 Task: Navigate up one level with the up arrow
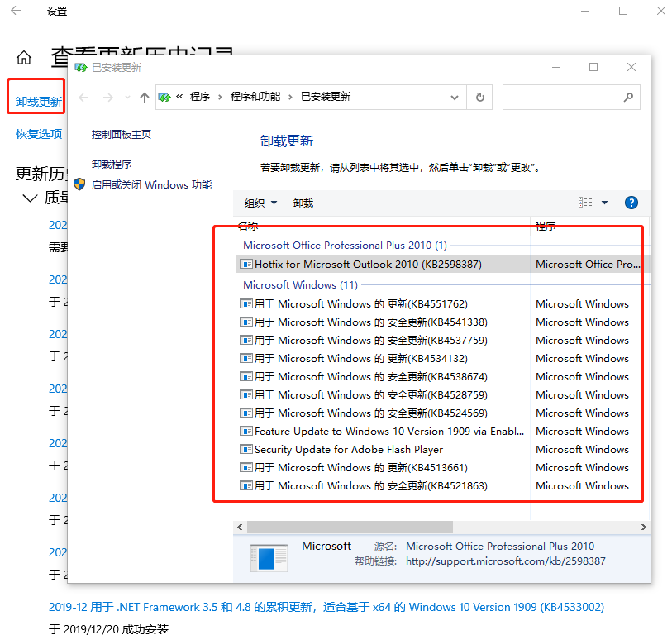point(144,97)
